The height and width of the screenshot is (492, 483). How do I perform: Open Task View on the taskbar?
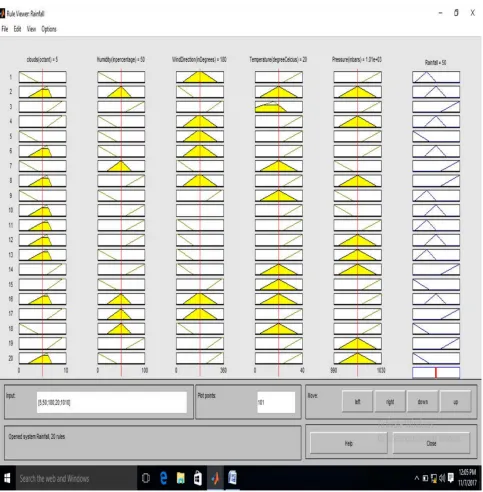(x=146, y=479)
